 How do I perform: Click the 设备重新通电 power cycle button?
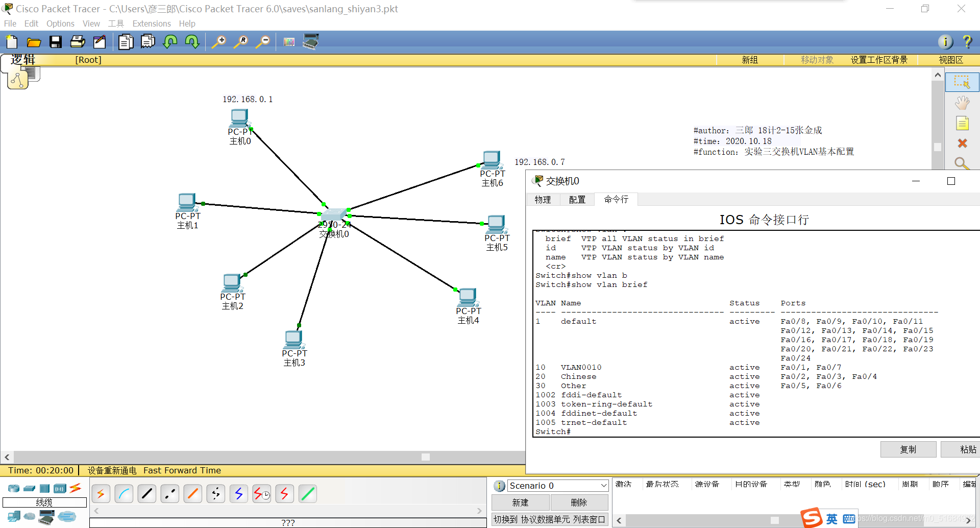pyautogui.click(x=112, y=470)
